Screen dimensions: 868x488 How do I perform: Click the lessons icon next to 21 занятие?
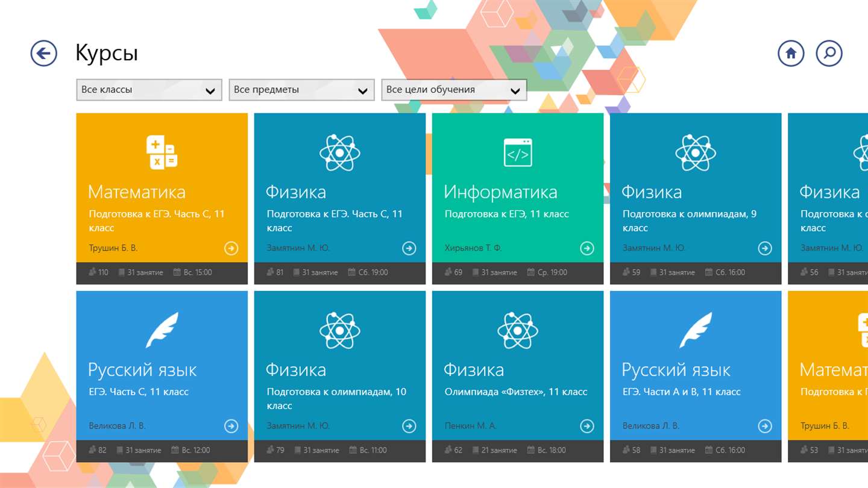[475, 450]
